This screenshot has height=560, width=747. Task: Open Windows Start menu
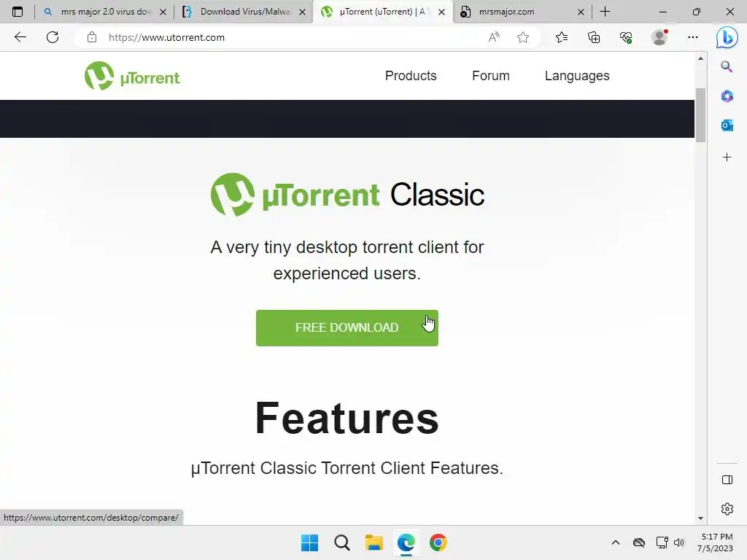[309, 542]
